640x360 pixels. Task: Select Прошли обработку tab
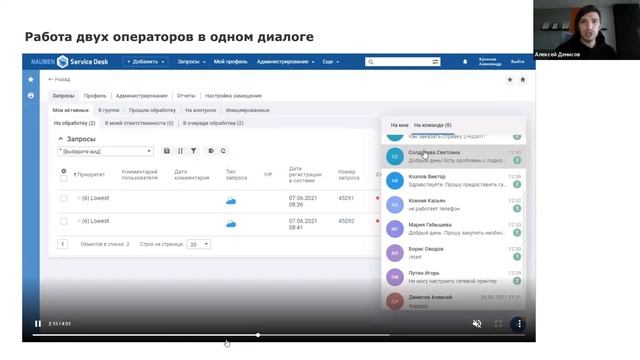[x=152, y=110]
